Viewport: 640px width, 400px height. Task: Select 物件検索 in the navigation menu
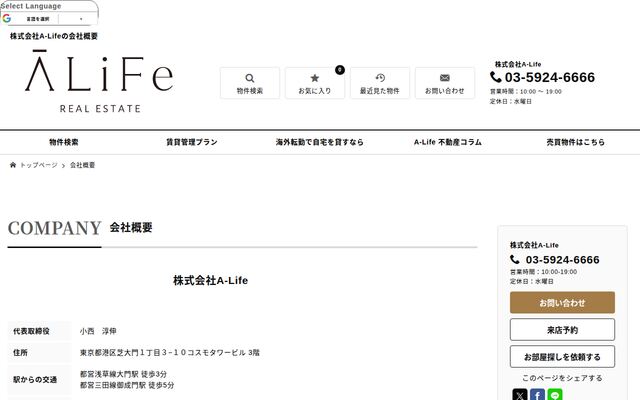pos(64,142)
